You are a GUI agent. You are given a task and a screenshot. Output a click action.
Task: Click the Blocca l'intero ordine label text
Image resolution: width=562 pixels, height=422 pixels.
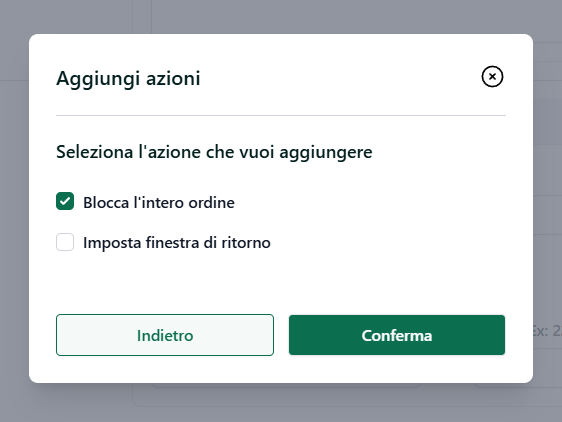(159, 203)
